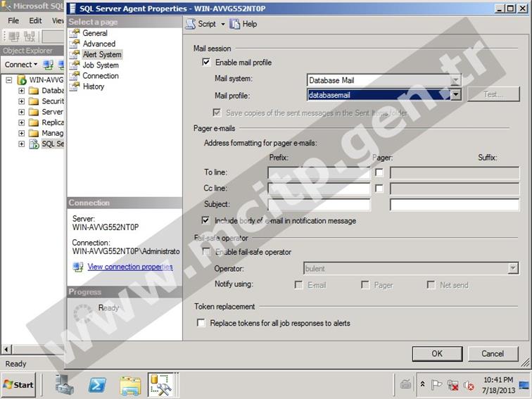
Task: Click the Server Objects folder icon
Action: pos(34,112)
